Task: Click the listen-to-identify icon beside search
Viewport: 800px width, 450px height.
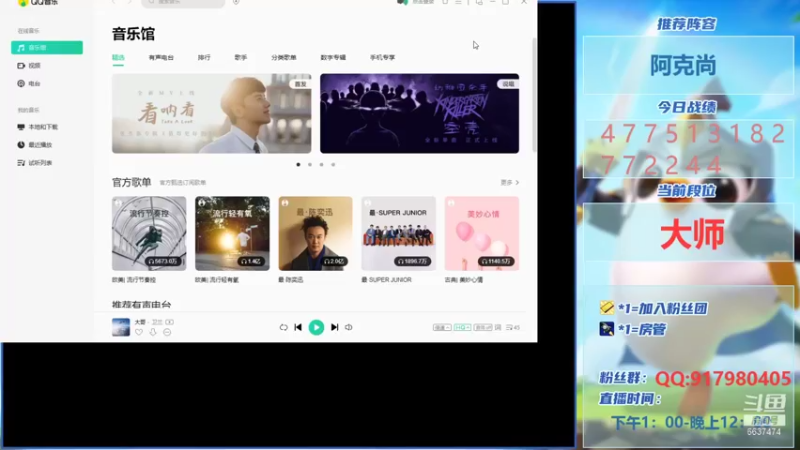Action: [x=236, y=3]
